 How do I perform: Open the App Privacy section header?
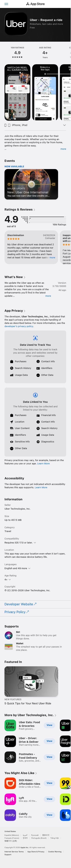[15, 311]
